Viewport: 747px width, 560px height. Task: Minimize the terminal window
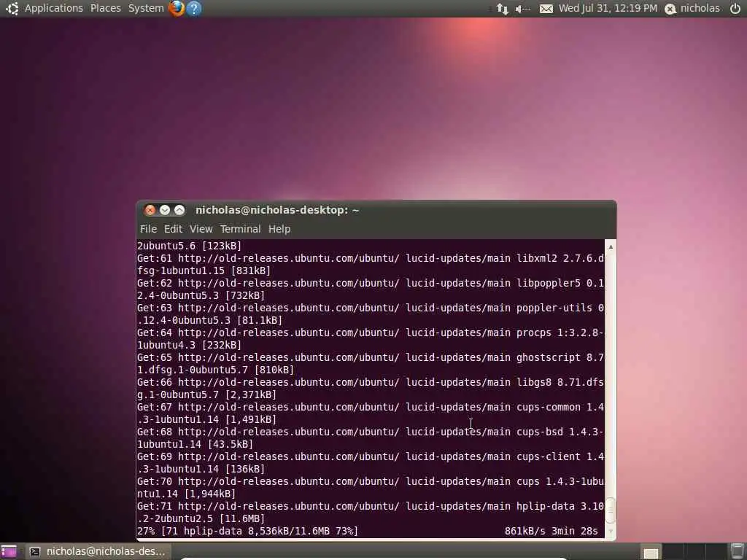click(165, 210)
